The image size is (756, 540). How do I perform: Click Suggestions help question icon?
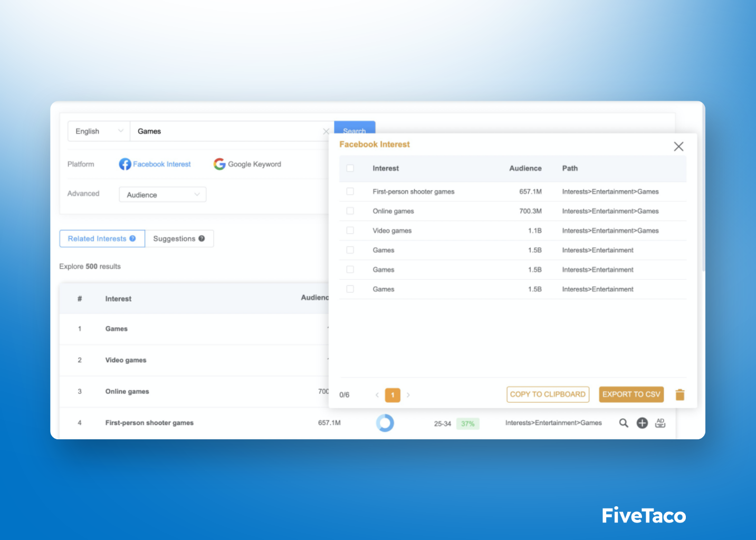tap(202, 238)
